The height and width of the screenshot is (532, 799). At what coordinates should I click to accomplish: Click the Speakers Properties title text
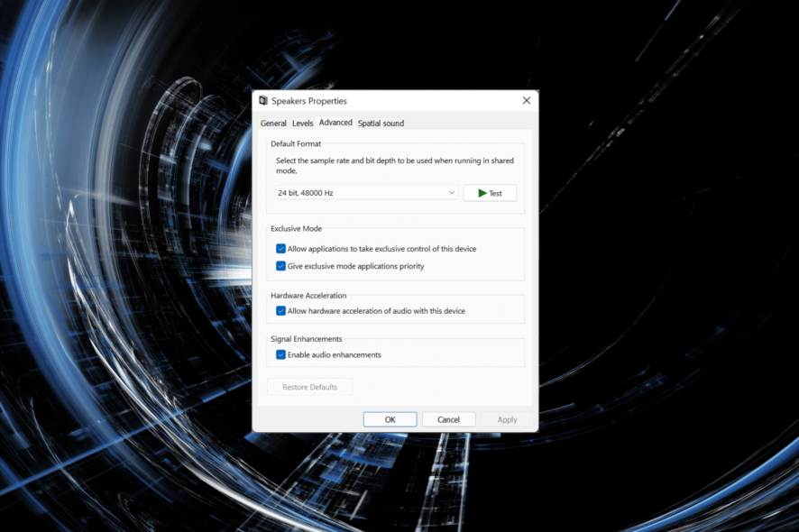tap(308, 101)
